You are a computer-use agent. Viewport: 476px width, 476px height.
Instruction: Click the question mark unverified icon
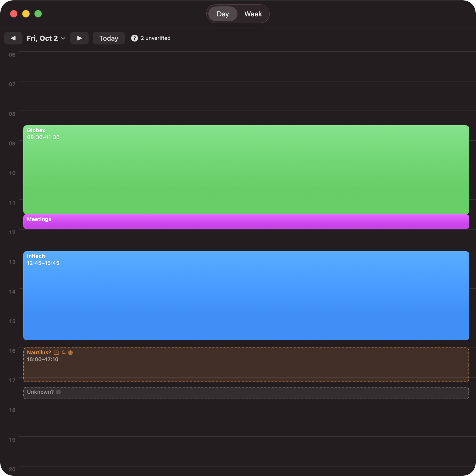point(135,38)
